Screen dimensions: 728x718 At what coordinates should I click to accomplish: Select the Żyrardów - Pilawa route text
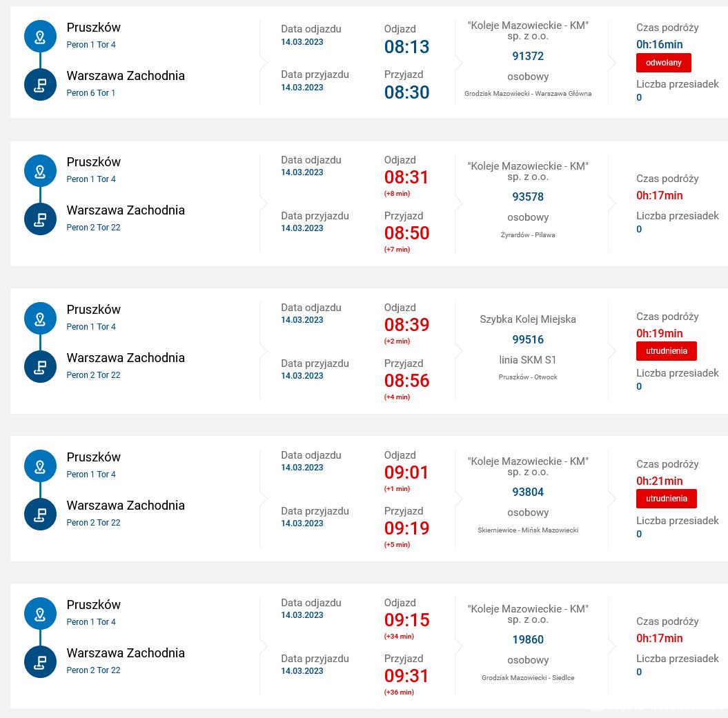tap(528, 235)
